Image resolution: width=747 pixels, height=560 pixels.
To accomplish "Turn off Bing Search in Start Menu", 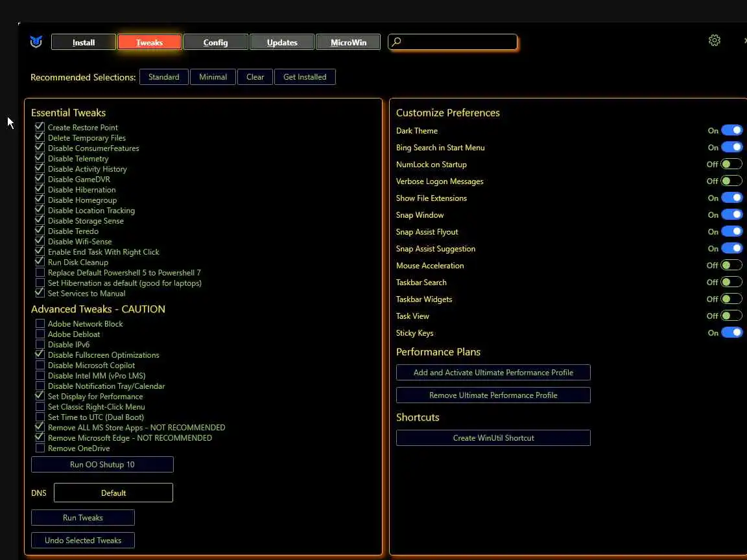I will click(x=731, y=148).
